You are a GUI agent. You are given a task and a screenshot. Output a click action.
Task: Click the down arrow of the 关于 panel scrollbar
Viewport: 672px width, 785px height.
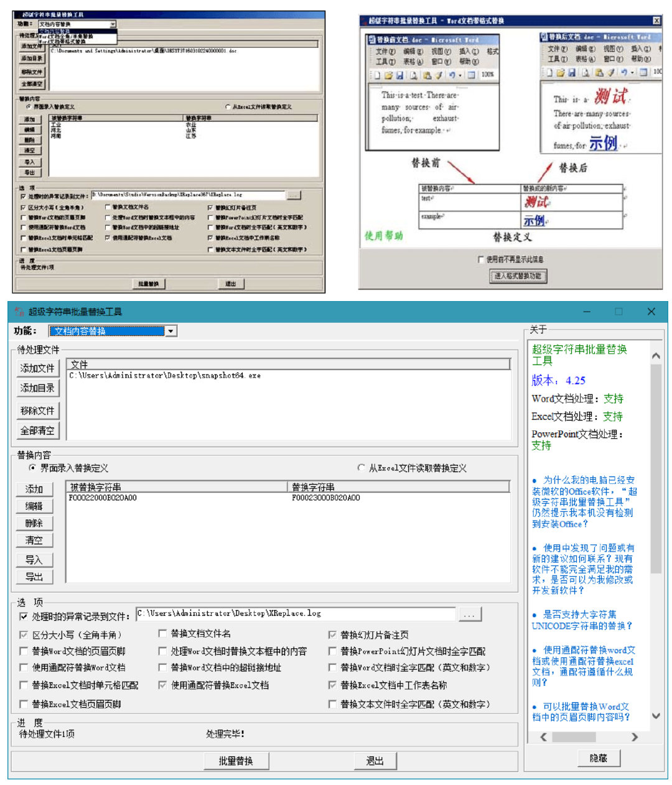point(656,716)
